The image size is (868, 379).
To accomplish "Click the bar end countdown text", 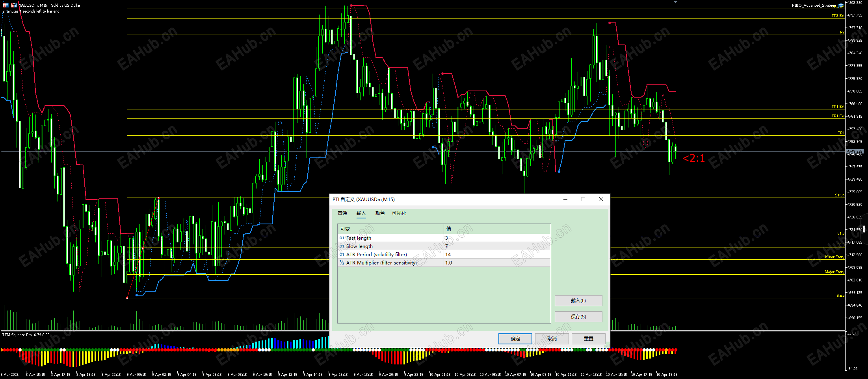I will (31, 11).
